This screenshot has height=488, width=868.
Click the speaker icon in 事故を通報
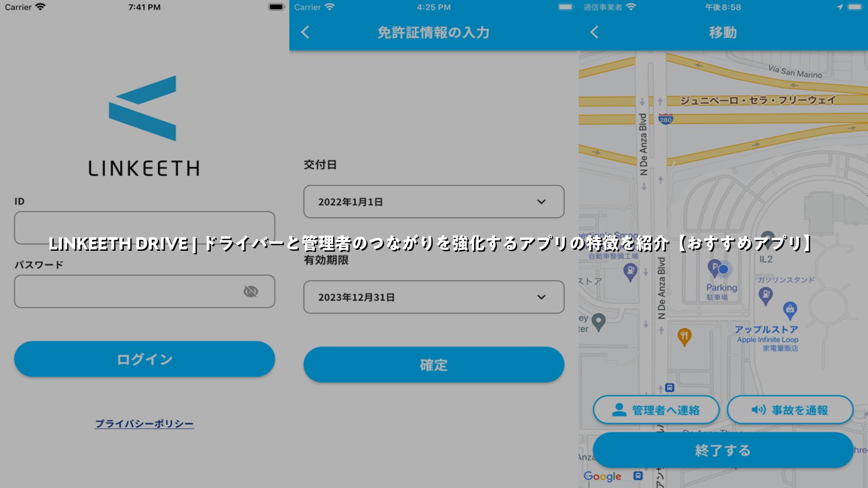coord(758,410)
